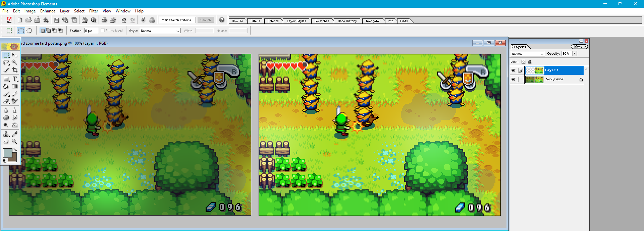Toggle Background layer link box

click(x=521, y=79)
